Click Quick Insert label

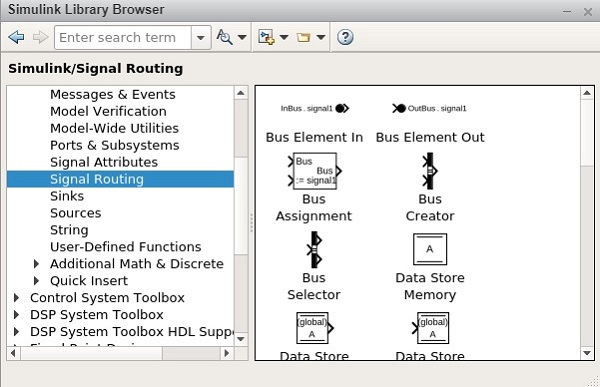pyautogui.click(x=89, y=281)
